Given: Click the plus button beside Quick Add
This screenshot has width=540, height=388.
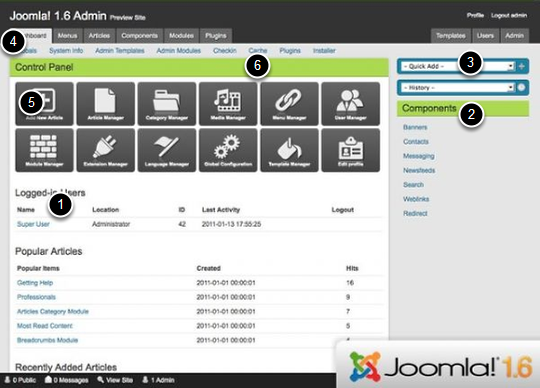Looking at the screenshot, I should coord(522,66).
